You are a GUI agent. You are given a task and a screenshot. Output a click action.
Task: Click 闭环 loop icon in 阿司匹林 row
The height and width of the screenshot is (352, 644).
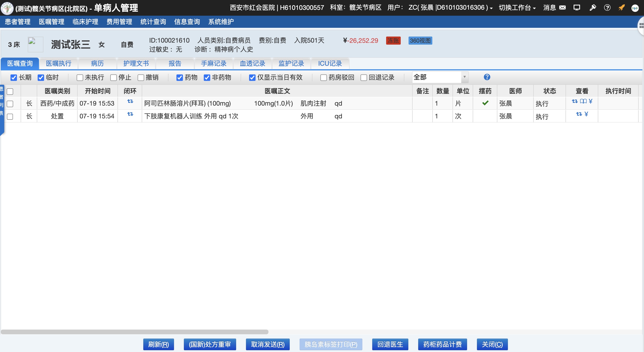[130, 101]
